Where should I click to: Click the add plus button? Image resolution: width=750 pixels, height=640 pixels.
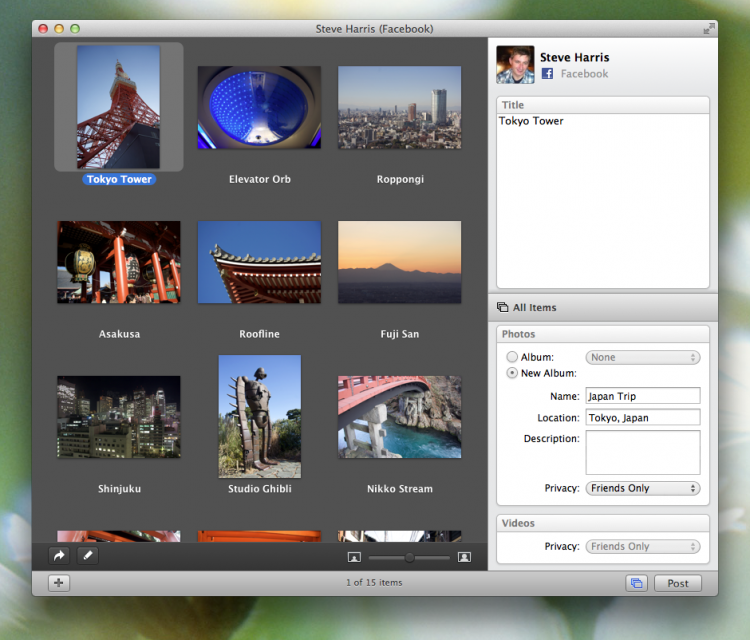[x=58, y=583]
